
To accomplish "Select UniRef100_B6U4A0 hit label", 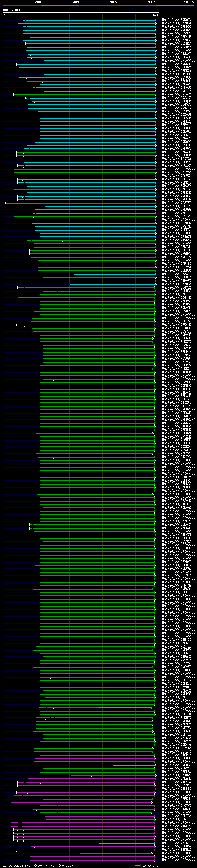I will [176, 57].
